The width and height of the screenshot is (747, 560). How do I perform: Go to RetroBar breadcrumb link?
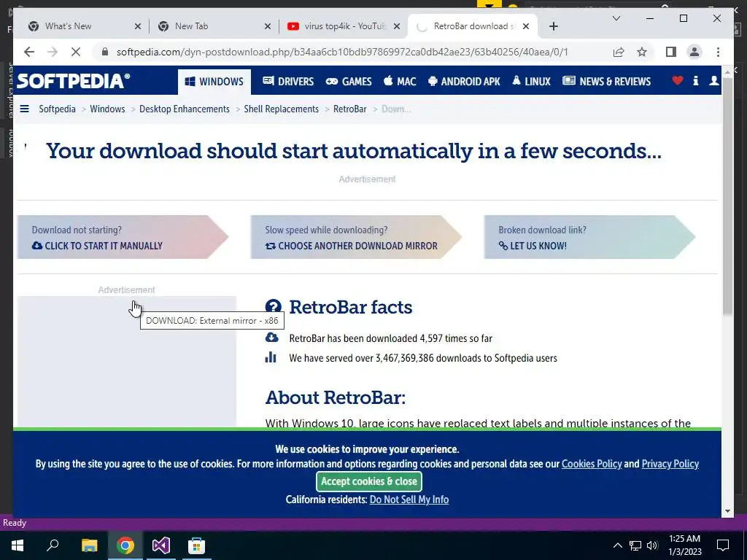[349, 109]
